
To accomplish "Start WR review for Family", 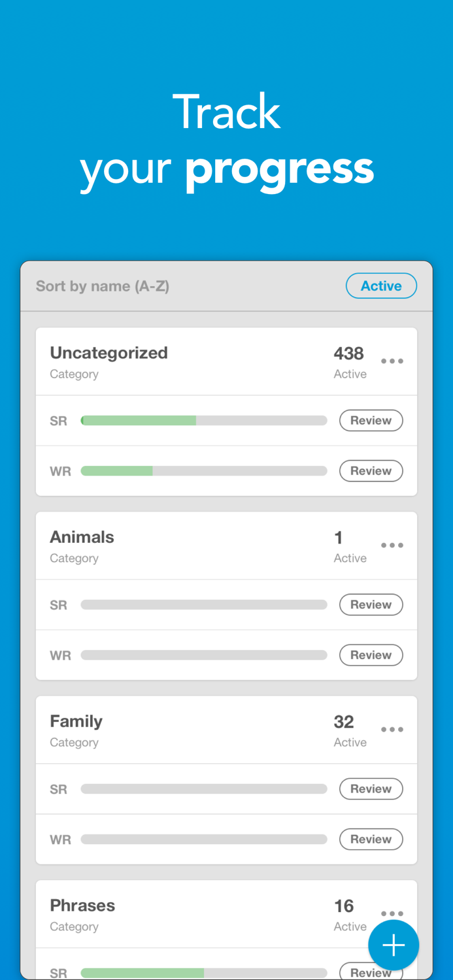I will click(x=371, y=839).
